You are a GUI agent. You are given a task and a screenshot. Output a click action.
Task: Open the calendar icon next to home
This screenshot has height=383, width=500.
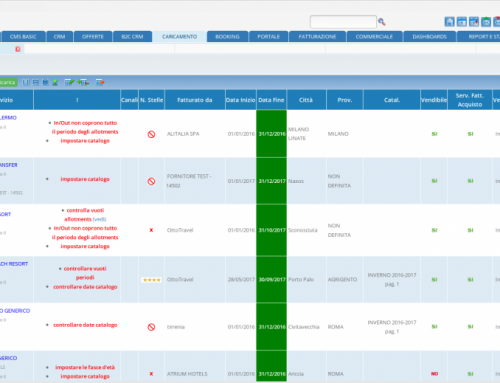pos(462,22)
